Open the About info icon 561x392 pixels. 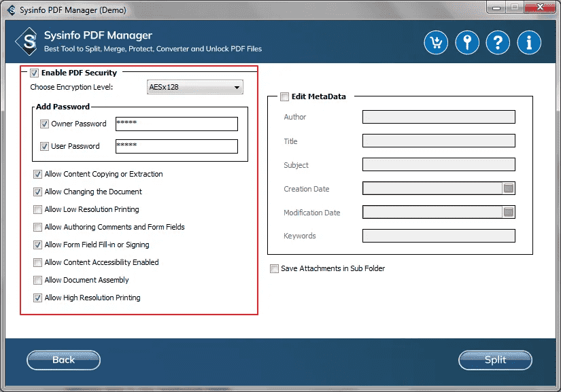[529, 43]
